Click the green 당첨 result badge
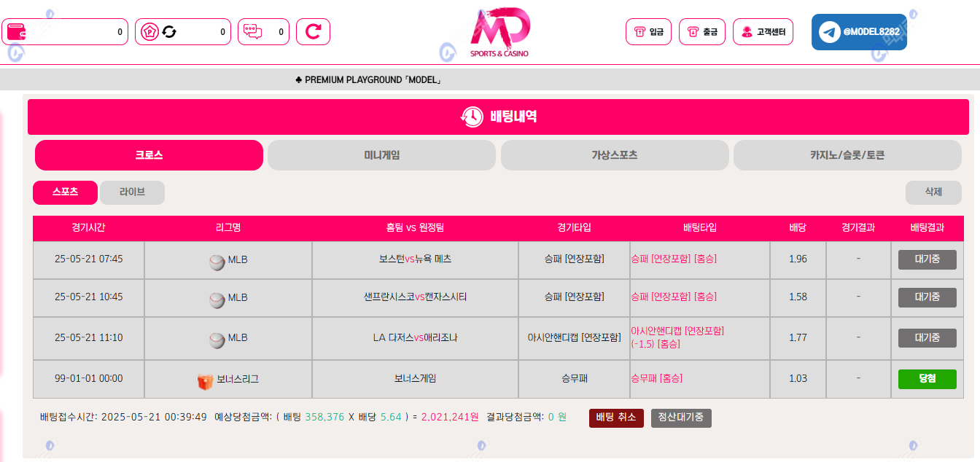 click(927, 379)
